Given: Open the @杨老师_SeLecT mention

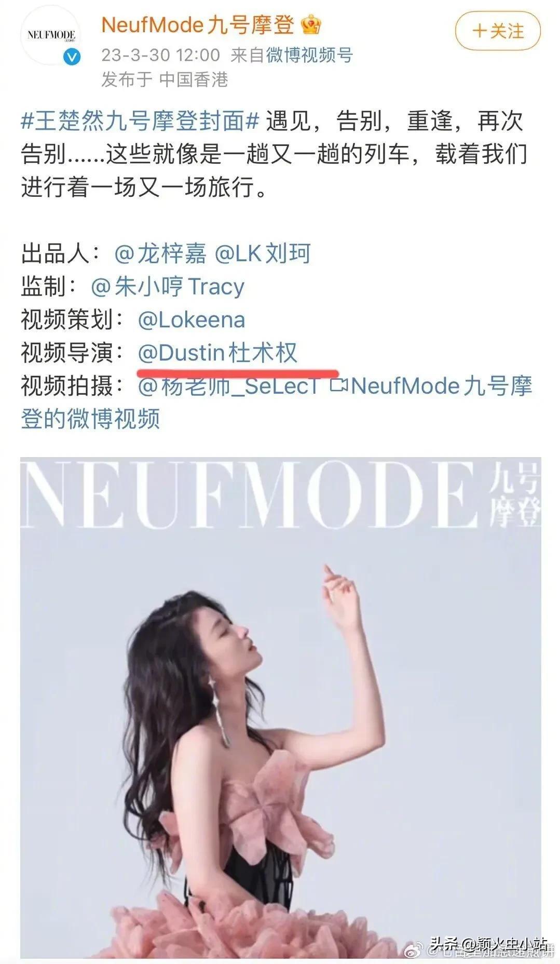Looking at the screenshot, I should [x=228, y=386].
